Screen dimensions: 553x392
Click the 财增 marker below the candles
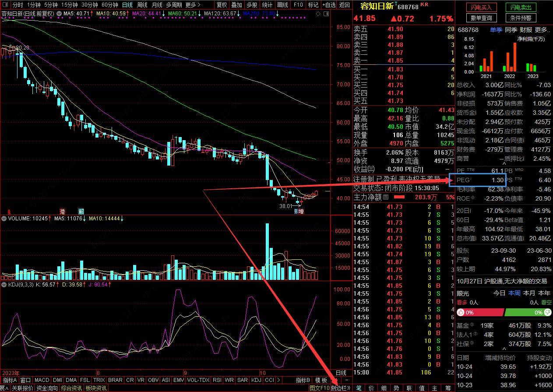(x=299, y=212)
